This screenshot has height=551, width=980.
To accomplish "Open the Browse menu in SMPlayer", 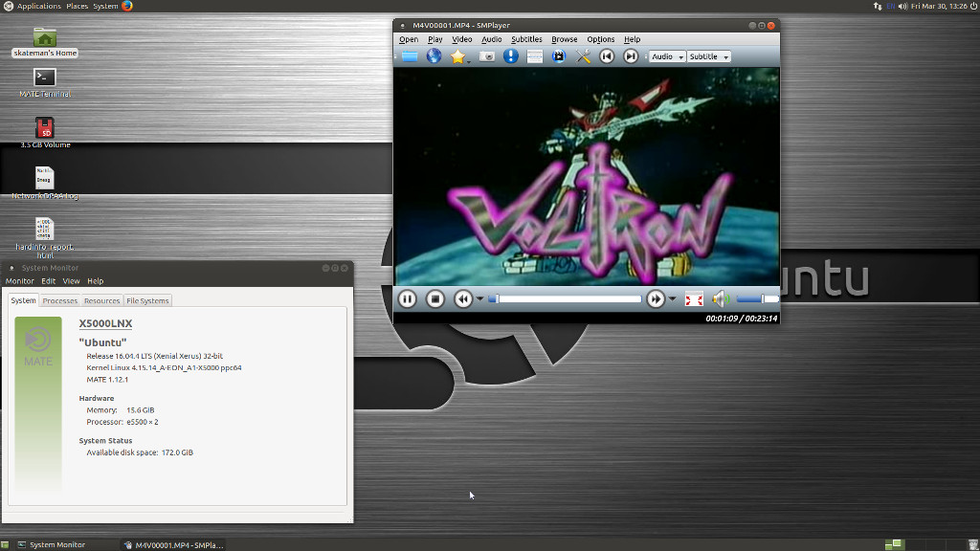I will pos(565,39).
